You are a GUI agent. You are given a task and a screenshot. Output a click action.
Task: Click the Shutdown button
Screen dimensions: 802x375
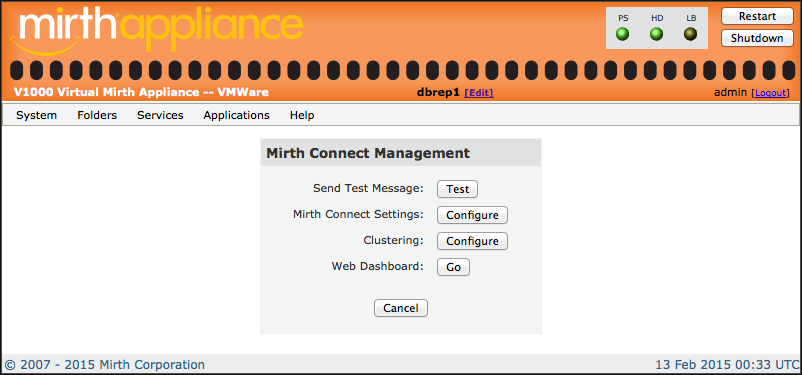[x=757, y=38]
